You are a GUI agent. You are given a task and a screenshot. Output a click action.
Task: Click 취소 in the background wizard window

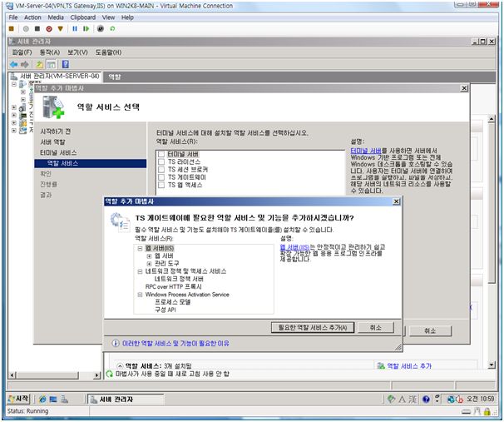click(430, 331)
